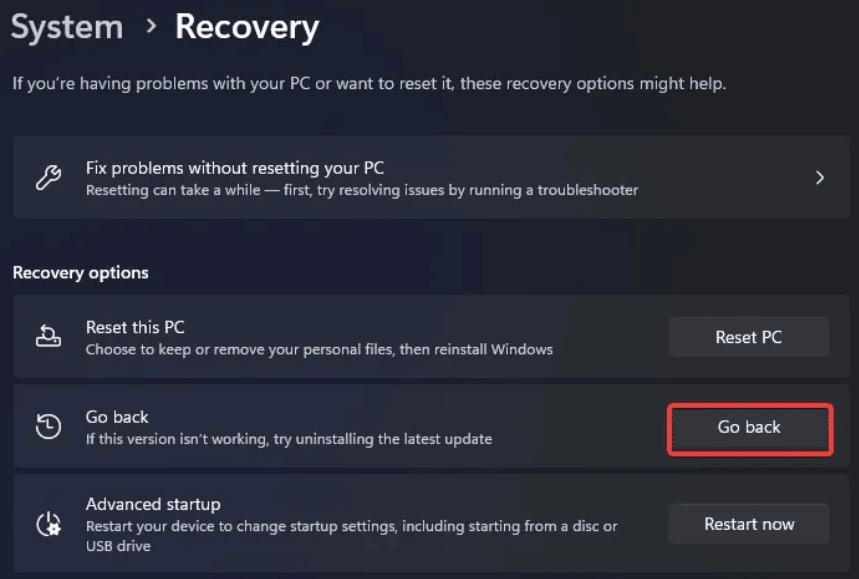
Task: Navigate back via the System breadcrumb
Action: click(x=66, y=27)
